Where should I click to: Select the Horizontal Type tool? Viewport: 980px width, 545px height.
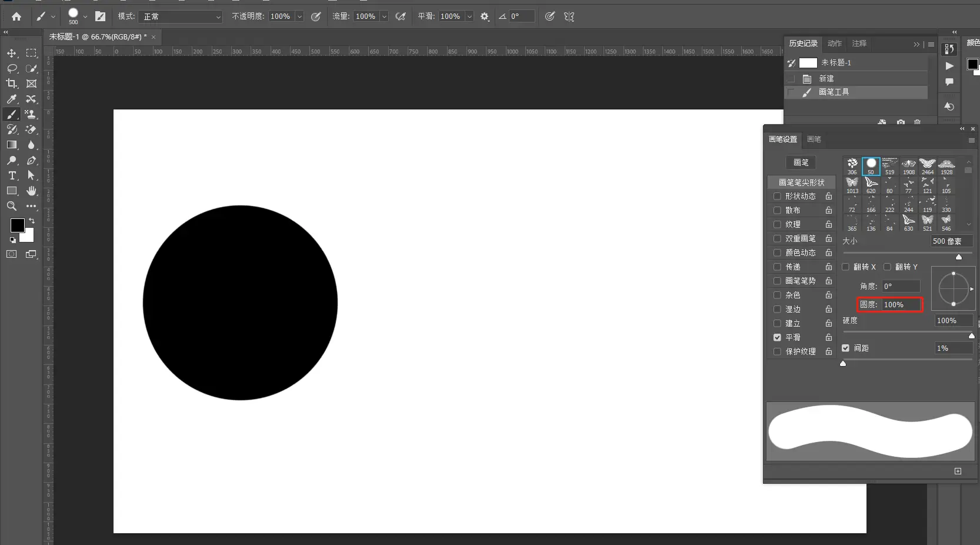pyautogui.click(x=12, y=175)
